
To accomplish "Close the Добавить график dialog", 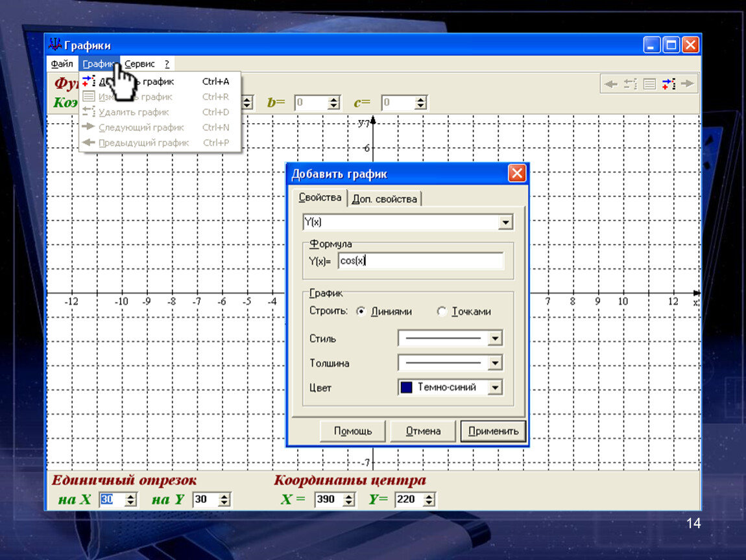I will 516,174.
